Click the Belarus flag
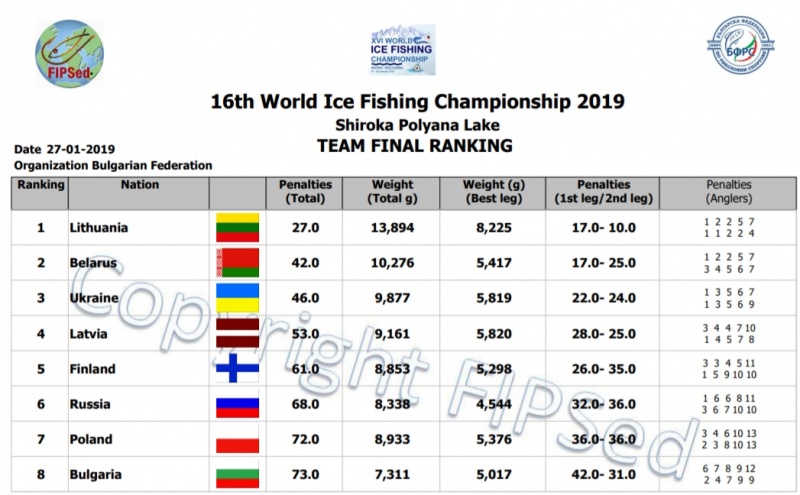The height and width of the screenshot is (495, 800). pyautogui.click(x=238, y=263)
